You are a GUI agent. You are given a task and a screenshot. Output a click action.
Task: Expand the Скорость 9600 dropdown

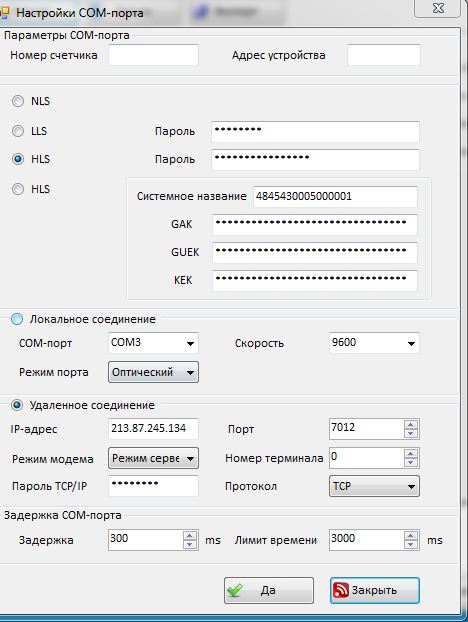point(374,343)
